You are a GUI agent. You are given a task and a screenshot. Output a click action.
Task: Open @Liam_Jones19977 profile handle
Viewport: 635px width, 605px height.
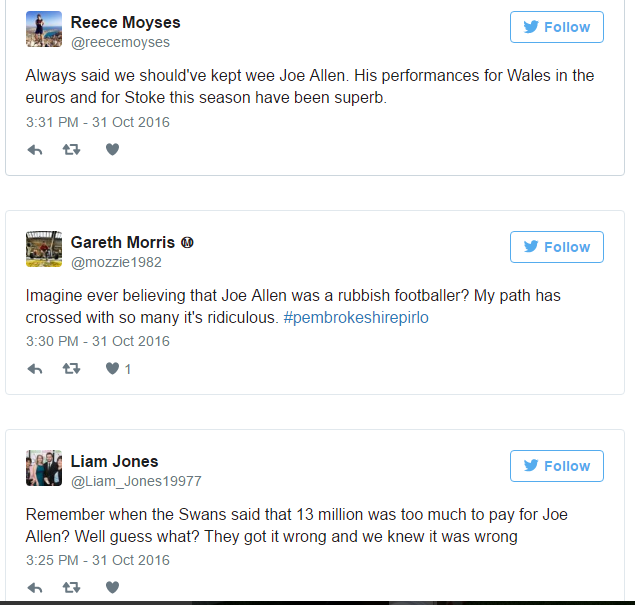coord(136,481)
